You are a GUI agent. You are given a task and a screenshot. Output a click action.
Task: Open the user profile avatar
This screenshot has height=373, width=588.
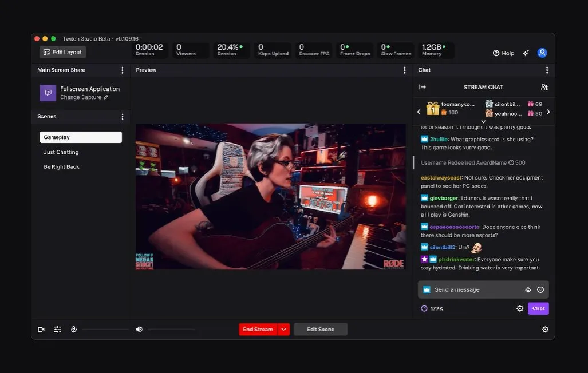pos(542,53)
